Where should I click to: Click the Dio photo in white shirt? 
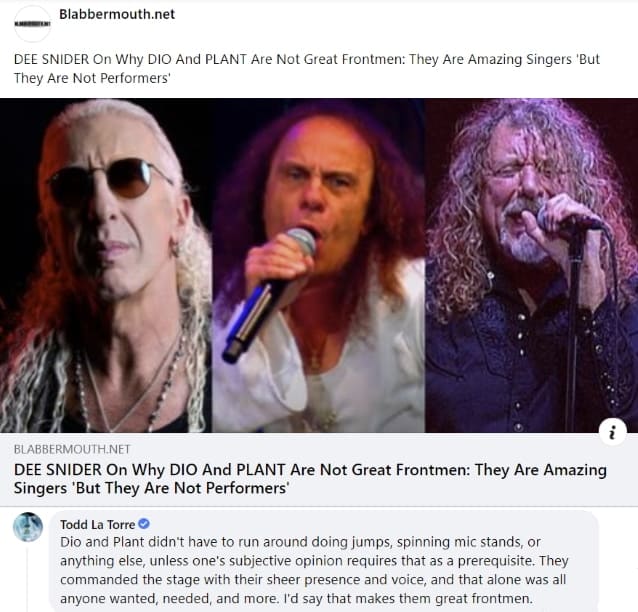319,265
